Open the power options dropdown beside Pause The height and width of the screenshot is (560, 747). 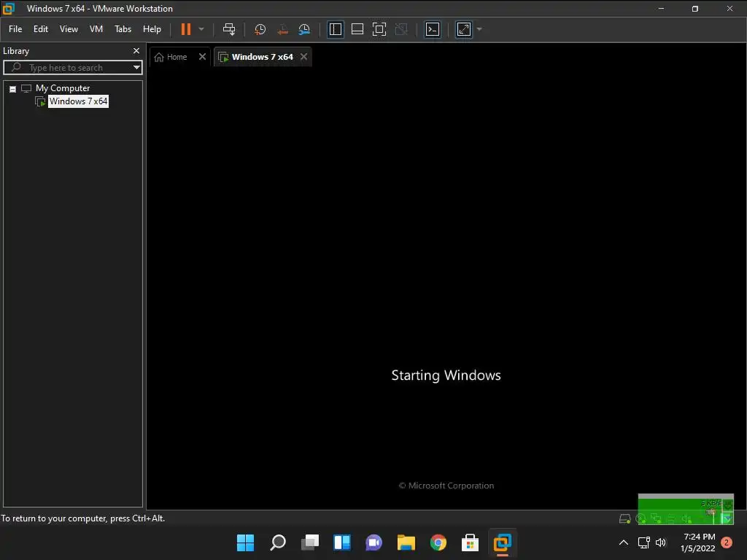point(201,29)
